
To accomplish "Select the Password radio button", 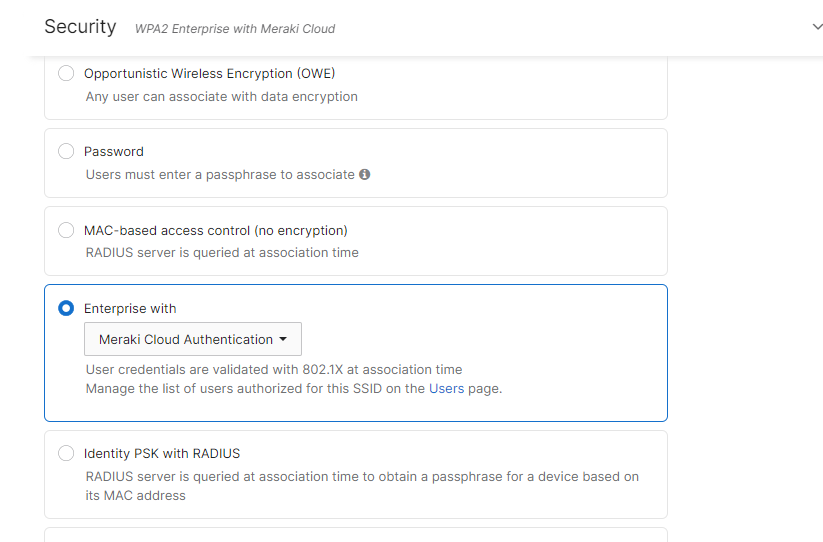I will point(66,151).
